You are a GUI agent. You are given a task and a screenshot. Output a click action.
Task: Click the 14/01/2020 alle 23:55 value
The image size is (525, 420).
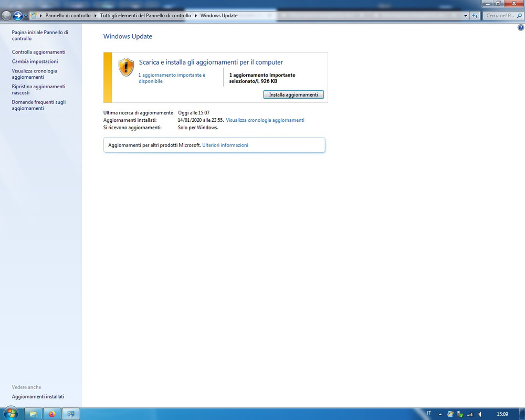pyautogui.click(x=201, y=120)
